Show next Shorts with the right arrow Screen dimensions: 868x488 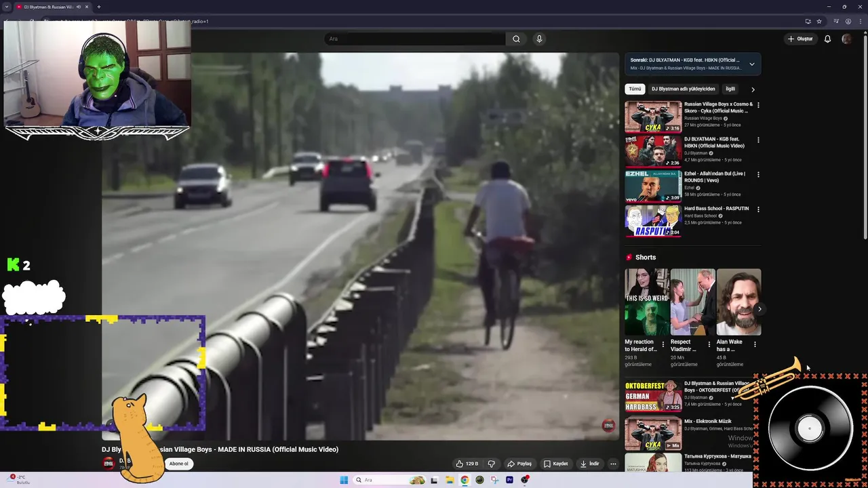click(x=759, y=309)
